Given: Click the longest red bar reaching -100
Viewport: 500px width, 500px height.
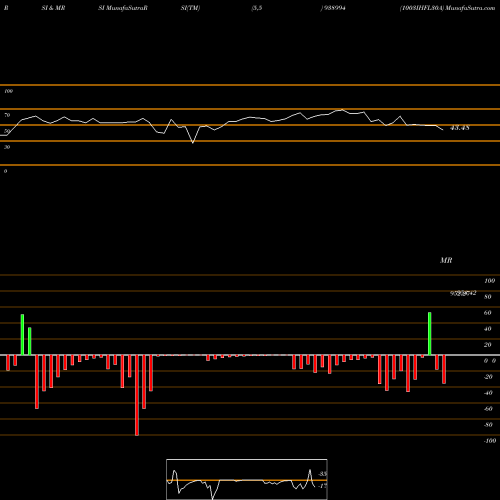Looking at the screenshot, I should click(137, 395).
